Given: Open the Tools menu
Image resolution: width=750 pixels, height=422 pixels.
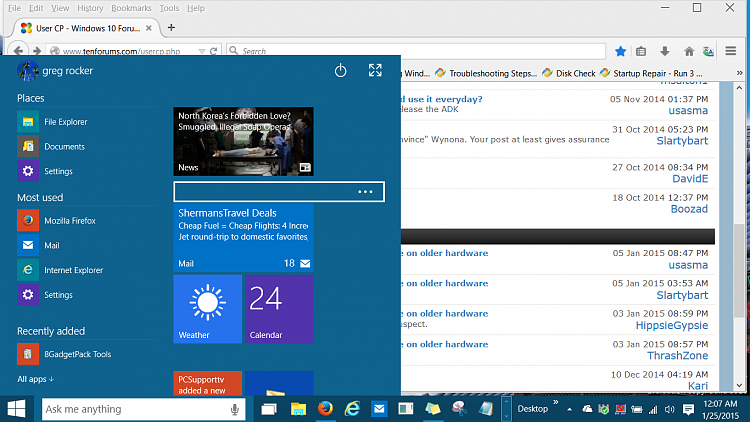Looking at the screenshot, I should [169, 8].
